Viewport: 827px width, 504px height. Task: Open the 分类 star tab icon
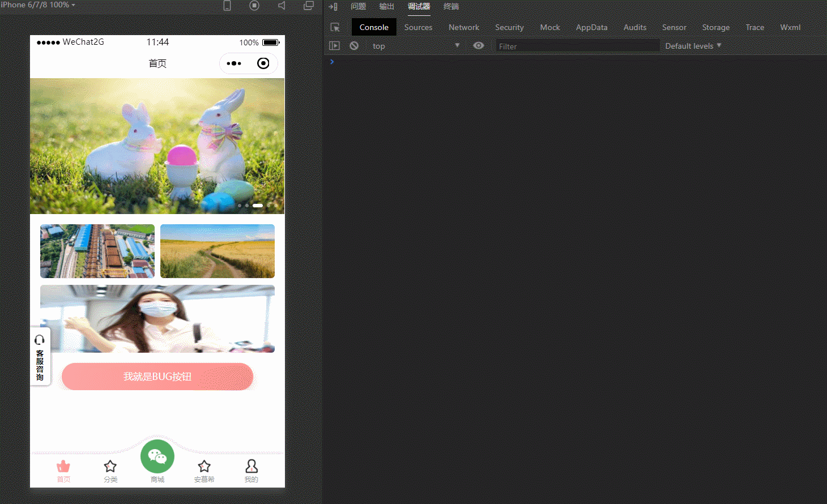[x=110, y=467]
